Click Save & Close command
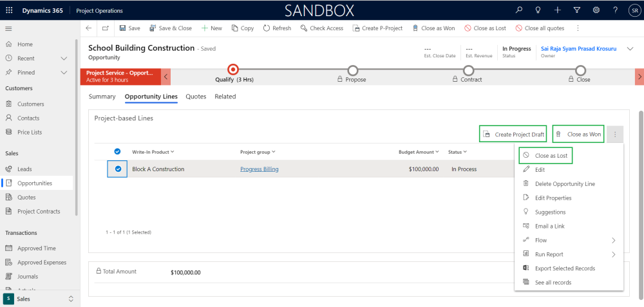This screenshot has height=307, width=644. pos(171,28)
